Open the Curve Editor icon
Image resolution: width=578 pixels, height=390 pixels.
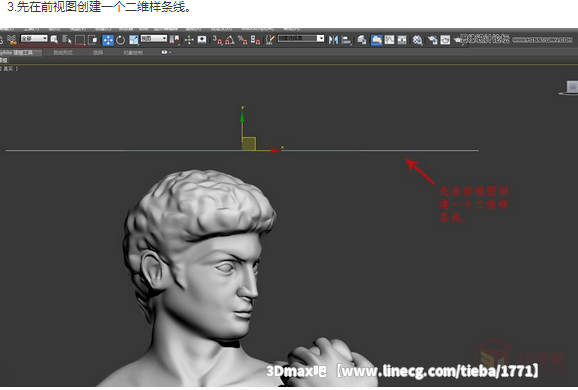point(389,39)
